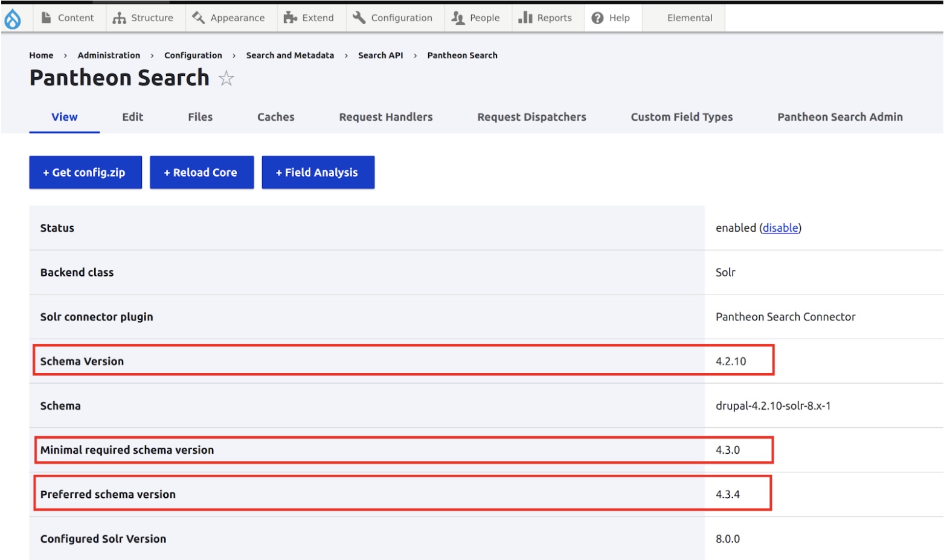The width and height of the screenshot is (947, 560).
Task: Go to Home breadcrumb link
Action: coord(41,56)
